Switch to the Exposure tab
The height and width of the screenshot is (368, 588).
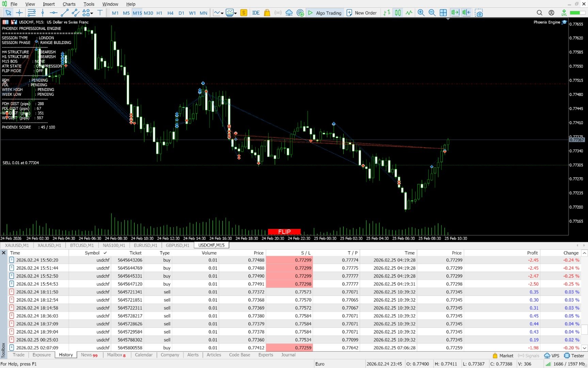point(42,355)
